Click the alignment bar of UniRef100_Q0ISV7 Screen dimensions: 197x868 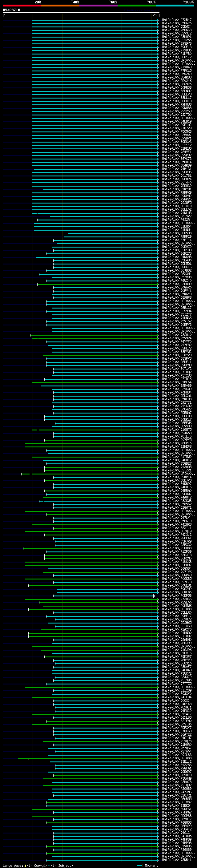pyautogui.click(x=104, y=216)
